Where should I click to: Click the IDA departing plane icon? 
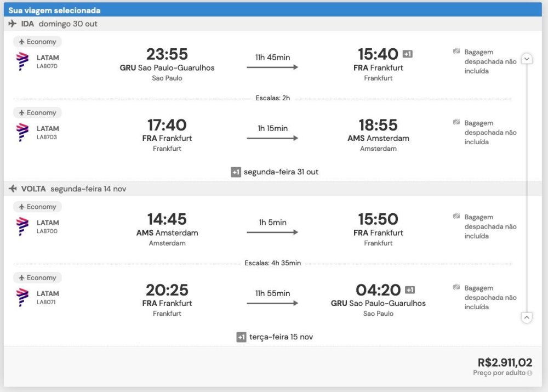coord(13,24)
